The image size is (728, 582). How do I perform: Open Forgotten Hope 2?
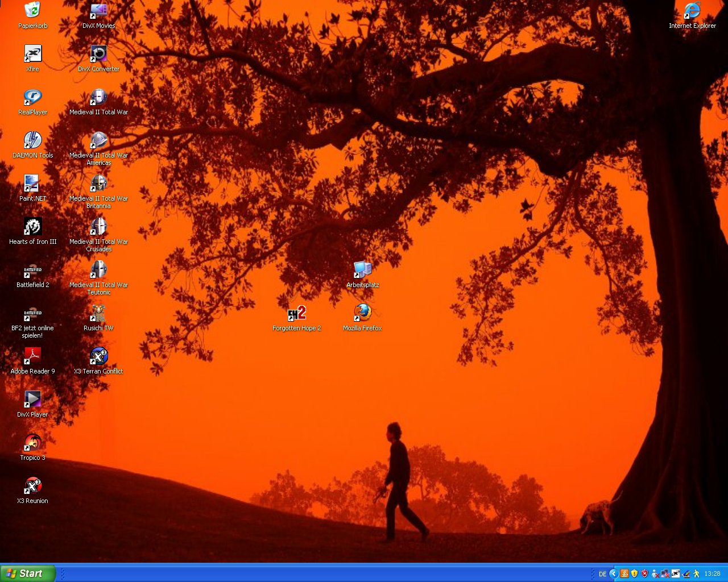point(296,313)
